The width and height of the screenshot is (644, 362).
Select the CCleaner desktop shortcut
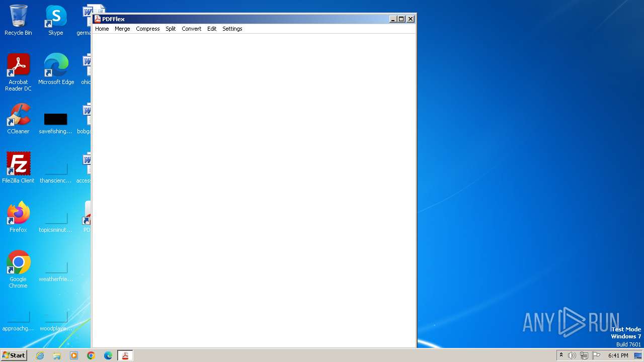[18, 119]
